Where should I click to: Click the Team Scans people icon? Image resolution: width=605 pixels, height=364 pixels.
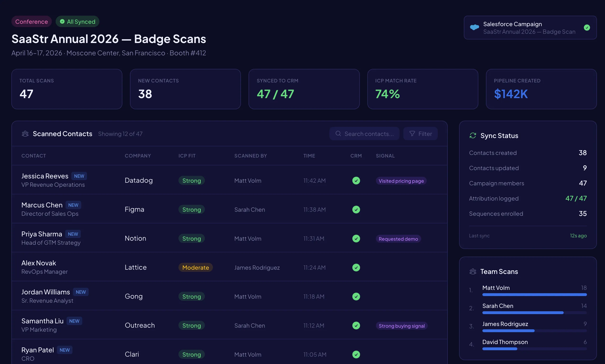point(473,271)
